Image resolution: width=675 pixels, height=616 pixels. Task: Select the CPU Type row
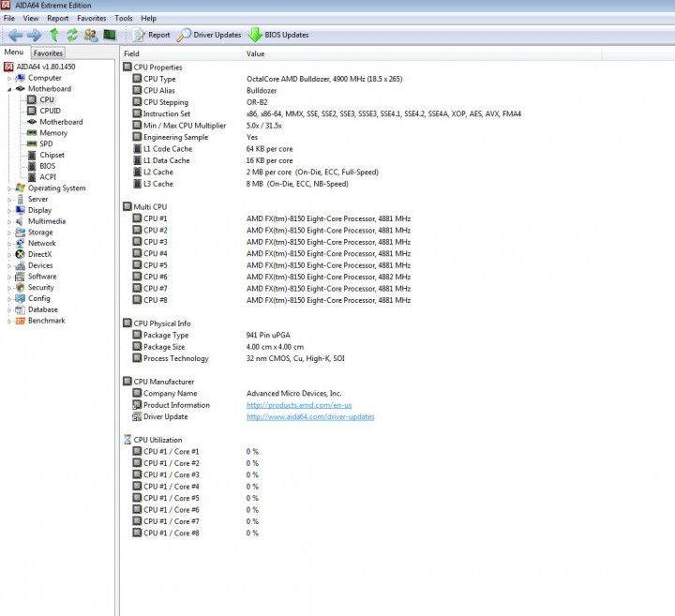click(x=267, y=79)
